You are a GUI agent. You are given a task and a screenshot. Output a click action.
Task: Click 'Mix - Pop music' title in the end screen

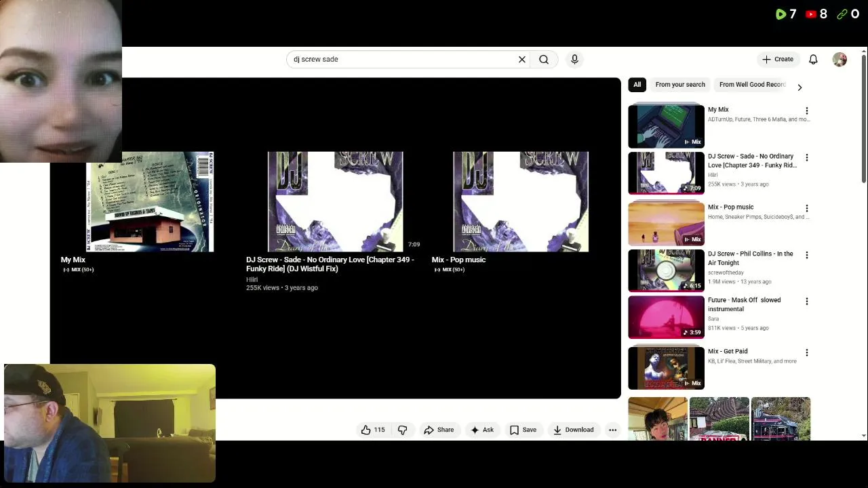tap(458, 260)
